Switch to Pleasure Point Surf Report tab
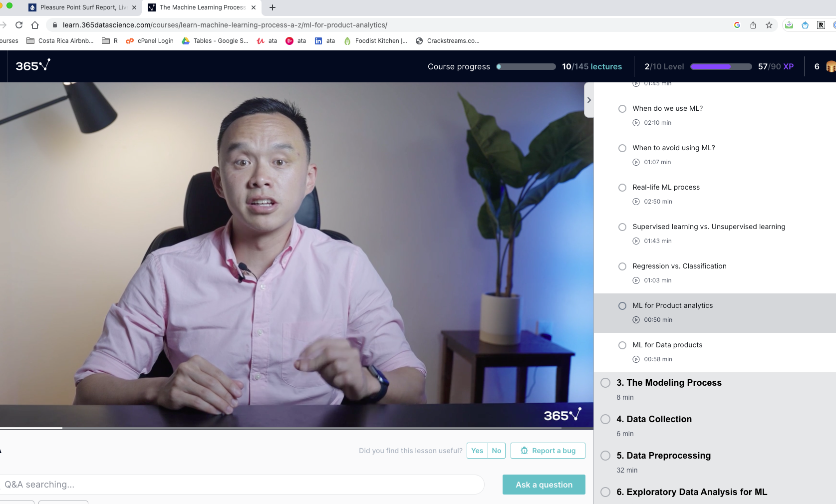836x504 pixels. [83, 7]
